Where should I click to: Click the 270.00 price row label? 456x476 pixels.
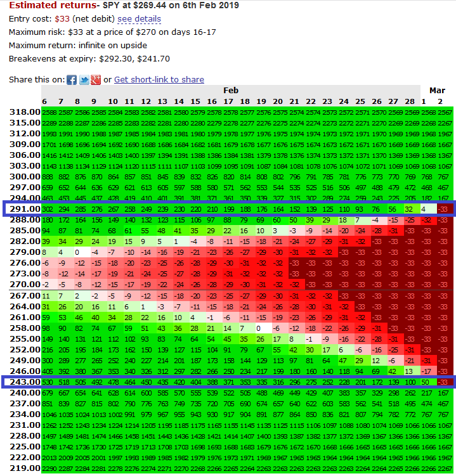25,285
